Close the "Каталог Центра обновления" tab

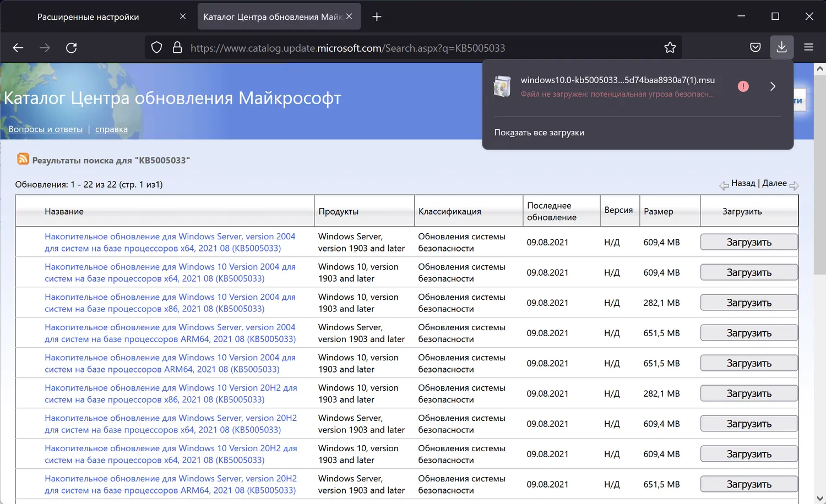[x=349, y=17]
